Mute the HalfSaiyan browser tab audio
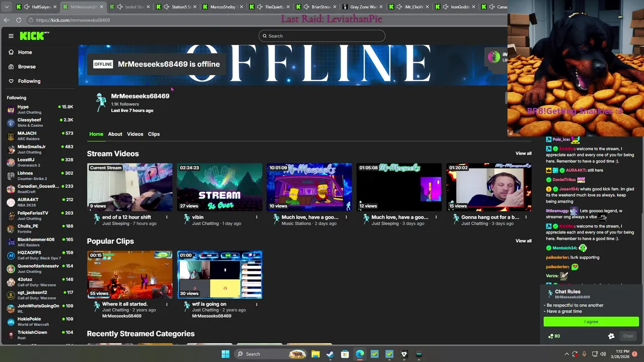This screenshot has width=644, height=362. click(x=27, y=7)
